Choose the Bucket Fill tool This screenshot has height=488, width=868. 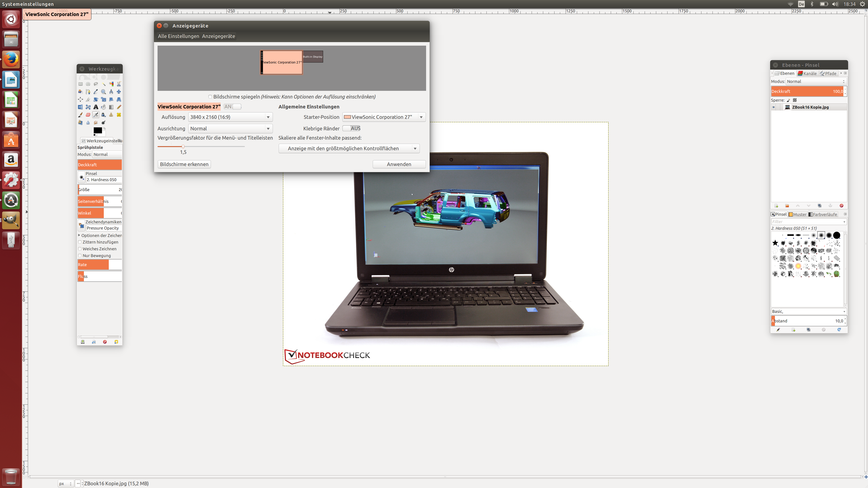pyautogui.click(x=104, y=107)
